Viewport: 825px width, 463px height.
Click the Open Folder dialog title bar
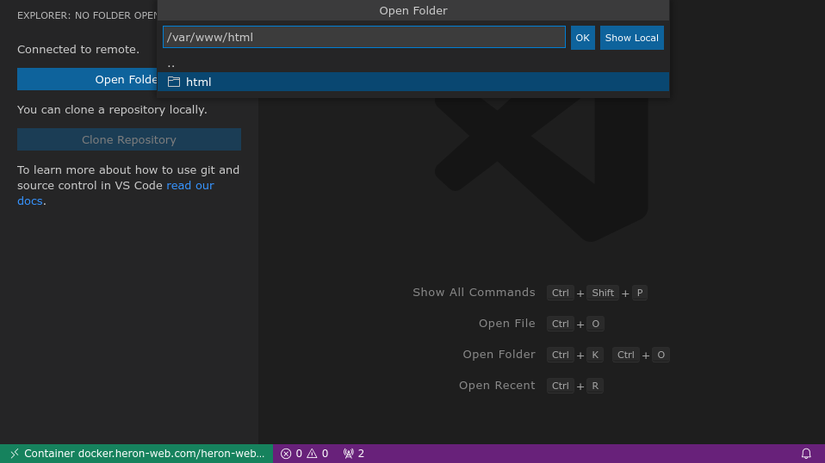click(413, 11)
